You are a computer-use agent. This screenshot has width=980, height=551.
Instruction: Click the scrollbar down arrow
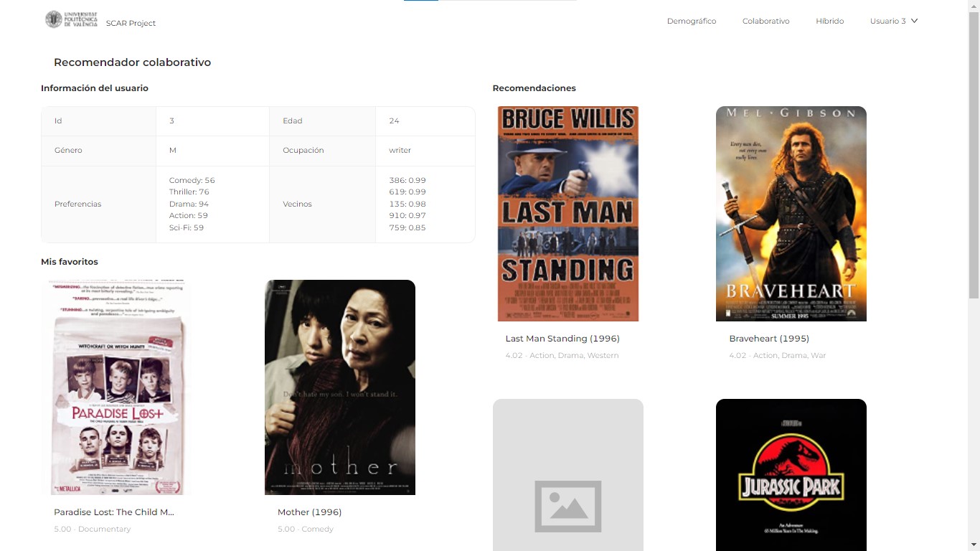(x=974, y=545)
